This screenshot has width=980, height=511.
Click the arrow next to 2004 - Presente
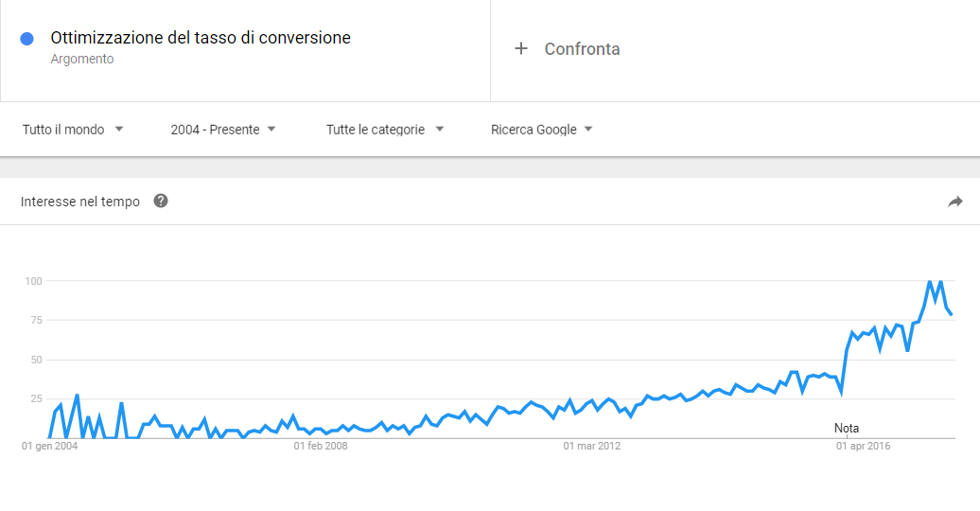coord(271,129)
